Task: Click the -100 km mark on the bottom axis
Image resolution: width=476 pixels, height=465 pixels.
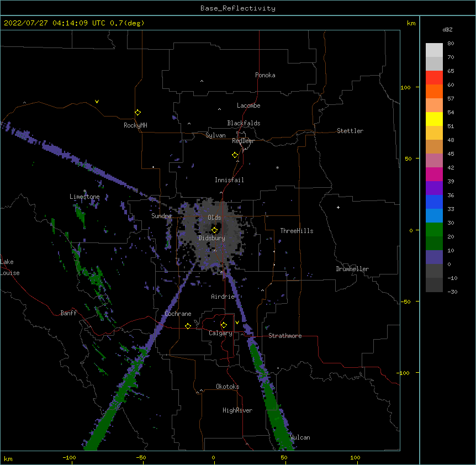Action: coord(69,457)
